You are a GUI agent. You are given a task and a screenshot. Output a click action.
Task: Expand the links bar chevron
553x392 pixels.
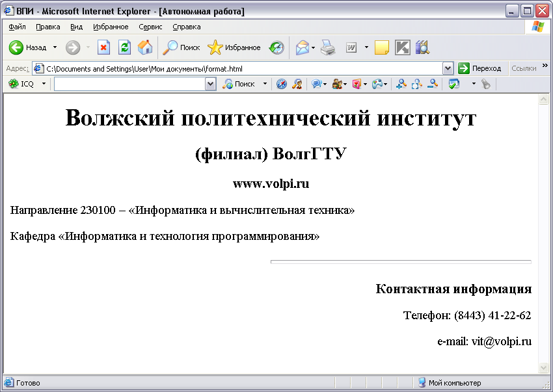[x=545, y=66]
